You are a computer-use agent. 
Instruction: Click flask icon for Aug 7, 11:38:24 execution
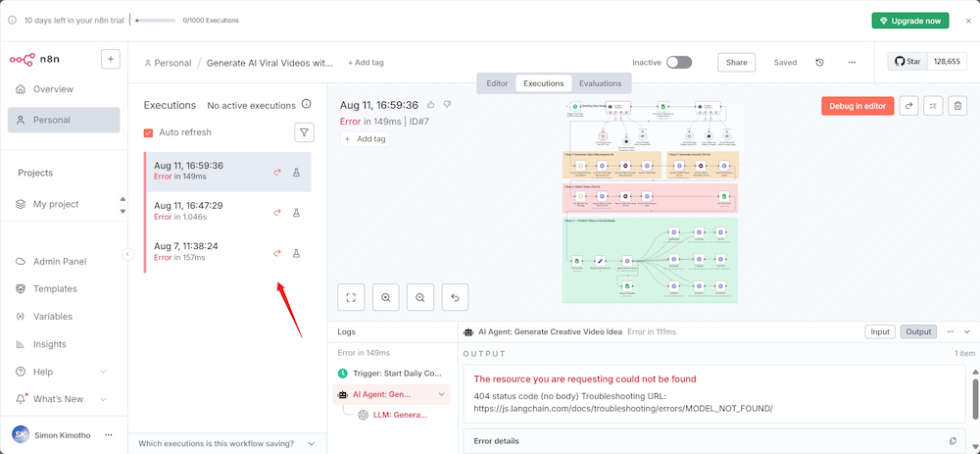[297, 253]
